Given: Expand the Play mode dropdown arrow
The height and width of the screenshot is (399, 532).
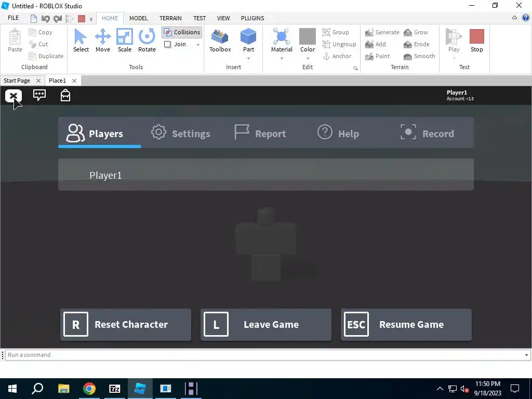Looking at the screenshot, I should click(454, 58).
